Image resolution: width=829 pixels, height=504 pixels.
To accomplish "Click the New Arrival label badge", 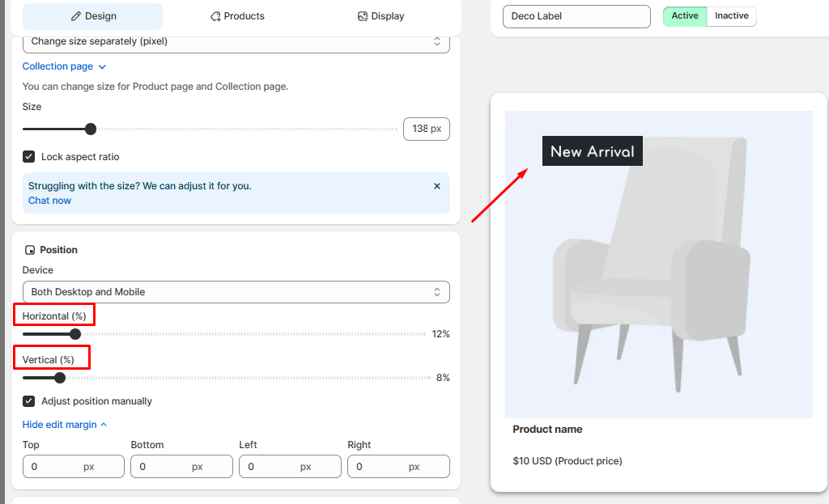I will coord(592,151).
